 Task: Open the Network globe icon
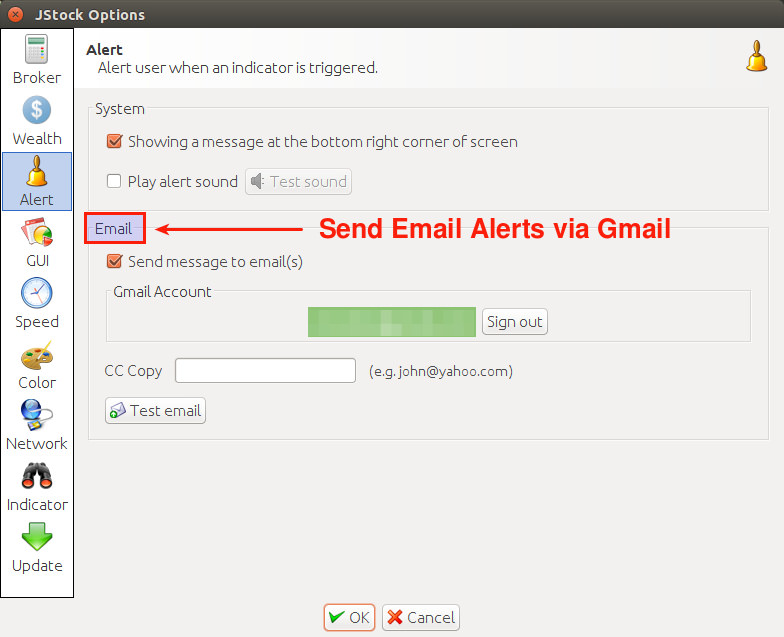pyautogui.click(x=36, y=415)
